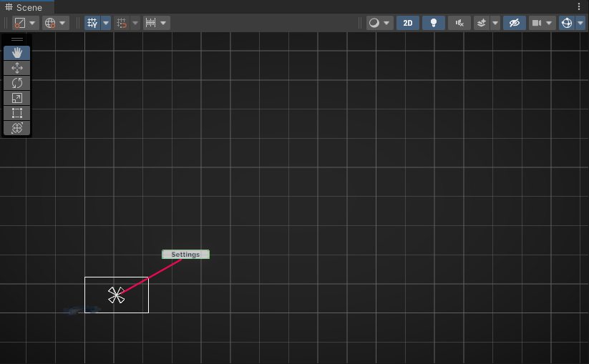Expand pivot position dropdown arrow
This screenshot has height=364, width=589.
tap(33, 23)
